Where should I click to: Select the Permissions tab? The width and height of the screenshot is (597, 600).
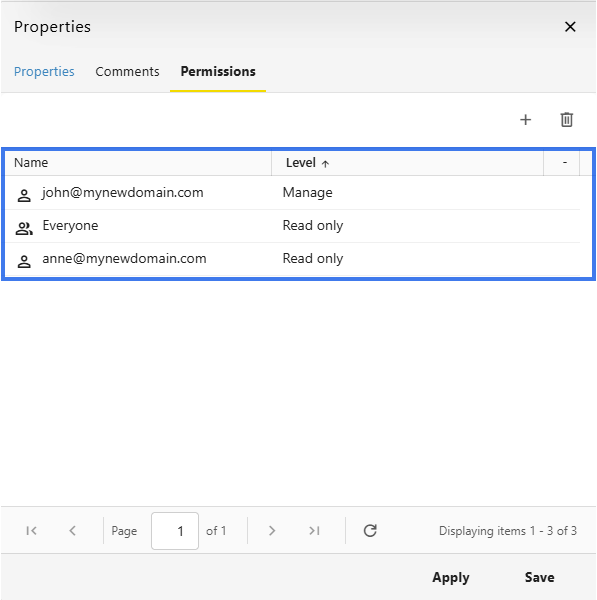(x=218, y=72)
